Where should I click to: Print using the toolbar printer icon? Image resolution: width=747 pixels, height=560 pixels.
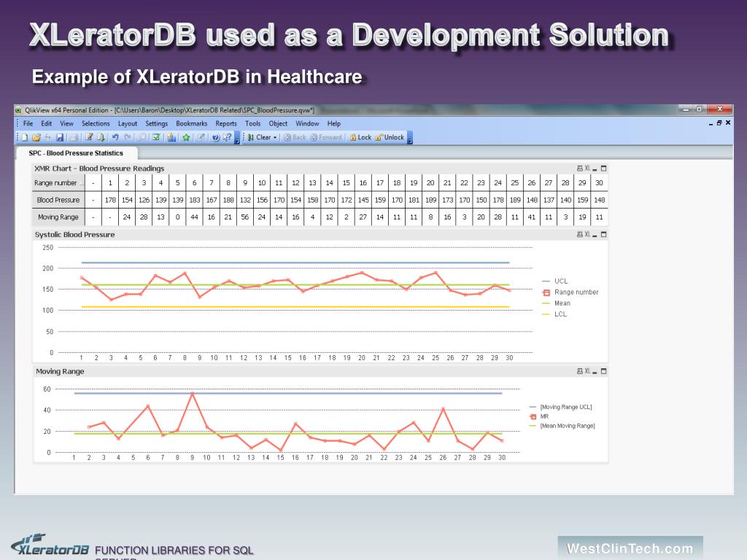(x=75, y=138)
